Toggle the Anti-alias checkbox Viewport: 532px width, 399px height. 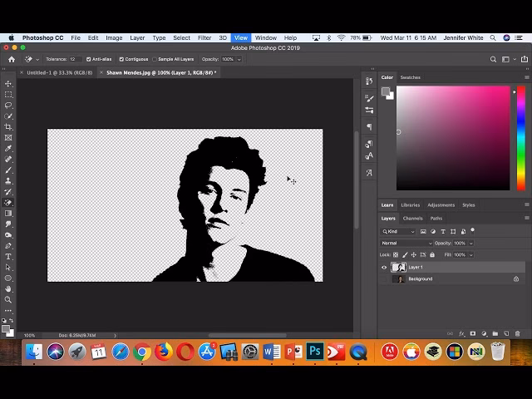pos(89,59)
